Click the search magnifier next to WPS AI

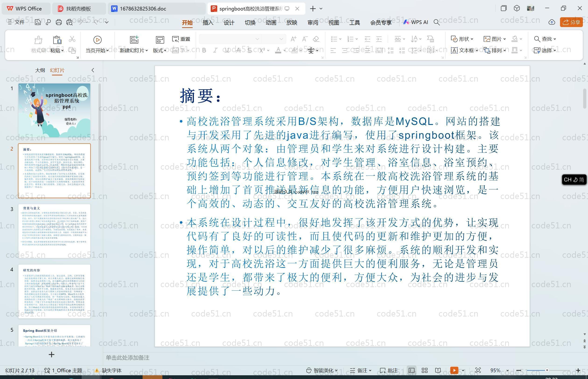click(x=437, y=22)
